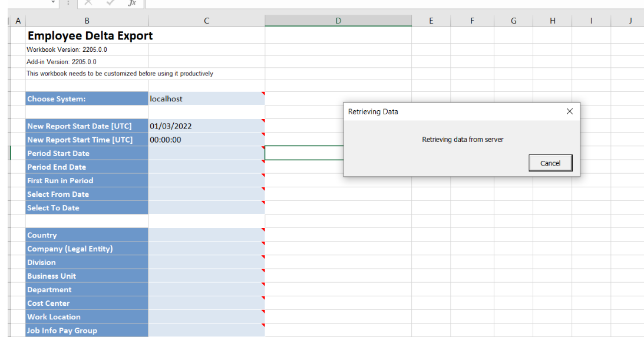Select the empty Period Start Date value cell
644x340 pixels.
[207, 153]
